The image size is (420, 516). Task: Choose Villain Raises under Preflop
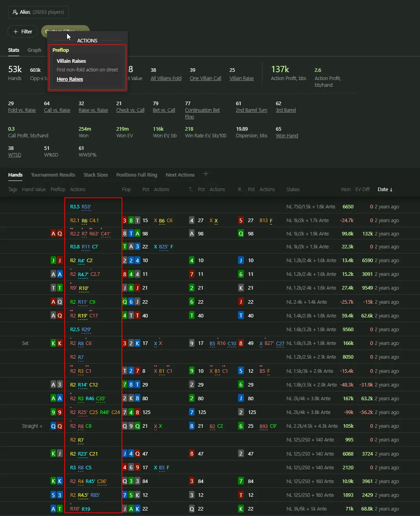[x=71, y=61]
